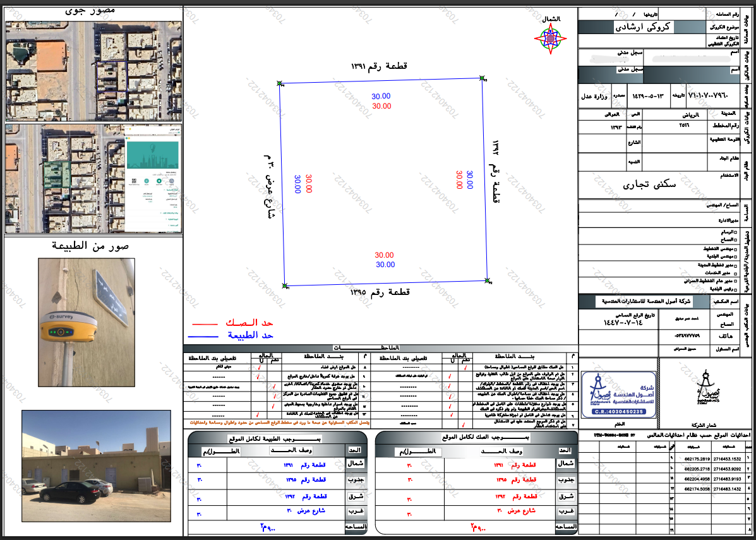Click the الشمال label above the compass

click(551, 20)
